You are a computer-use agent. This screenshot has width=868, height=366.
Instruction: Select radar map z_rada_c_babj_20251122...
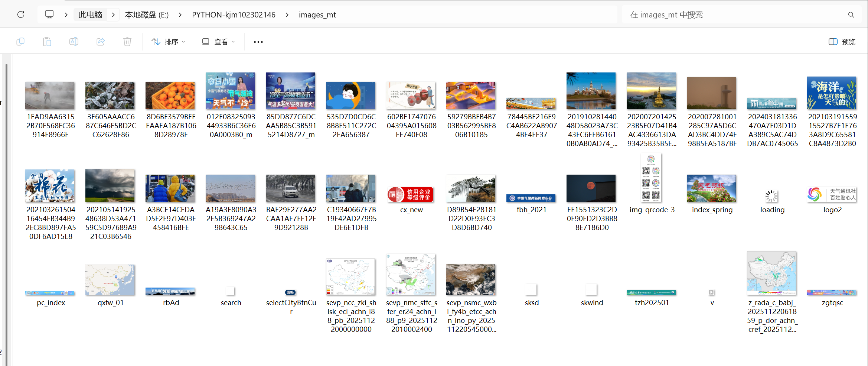tap(771, 273)
